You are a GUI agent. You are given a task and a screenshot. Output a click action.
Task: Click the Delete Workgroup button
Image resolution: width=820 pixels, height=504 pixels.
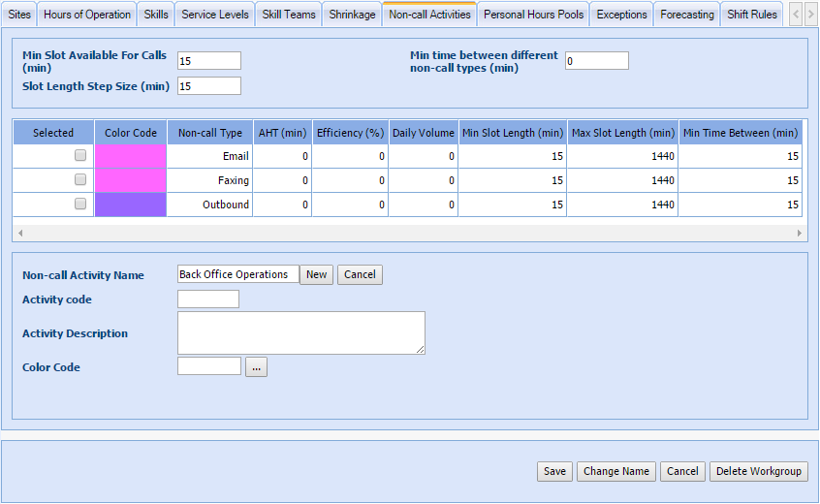coord(759,471)
